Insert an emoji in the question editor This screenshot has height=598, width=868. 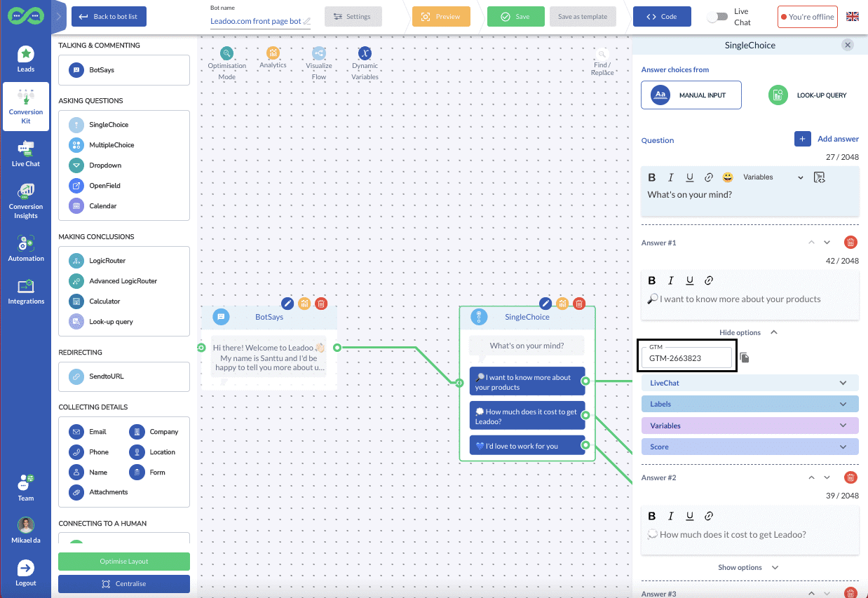click(x=727, y=177)
